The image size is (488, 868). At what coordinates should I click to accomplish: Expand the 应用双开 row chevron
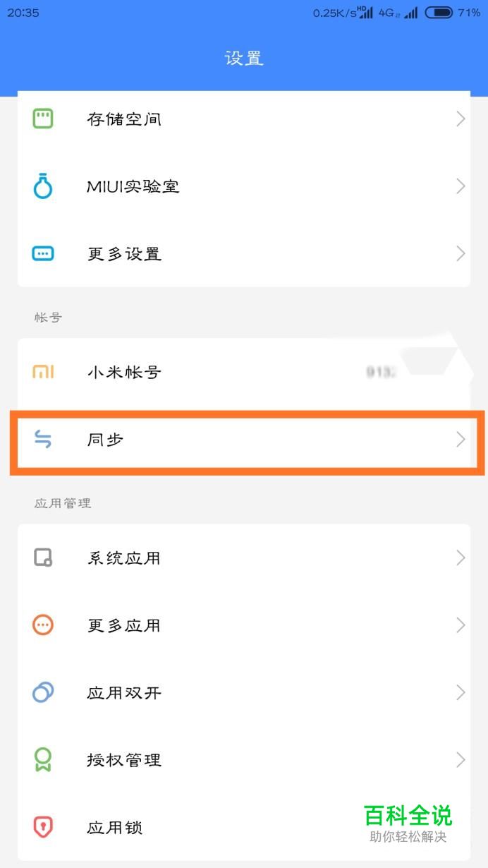pyautogui.click(x=460, y=692)
